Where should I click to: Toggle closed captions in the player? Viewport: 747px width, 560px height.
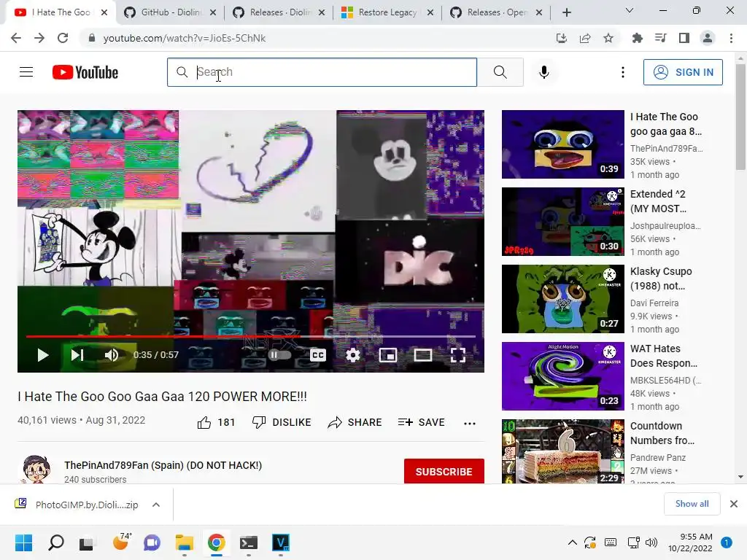[318, 355]
